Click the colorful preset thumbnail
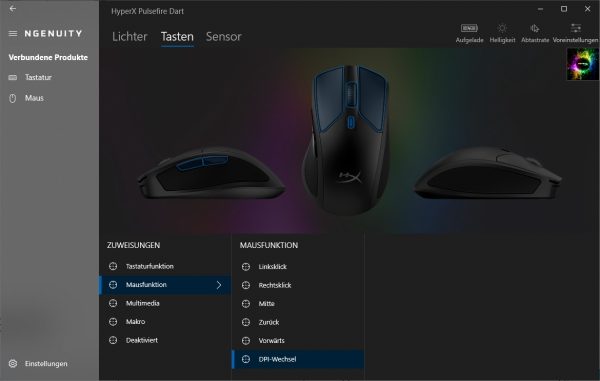This screenshot has height=381, width=600. pyautogui.click(x=583, y=64)
